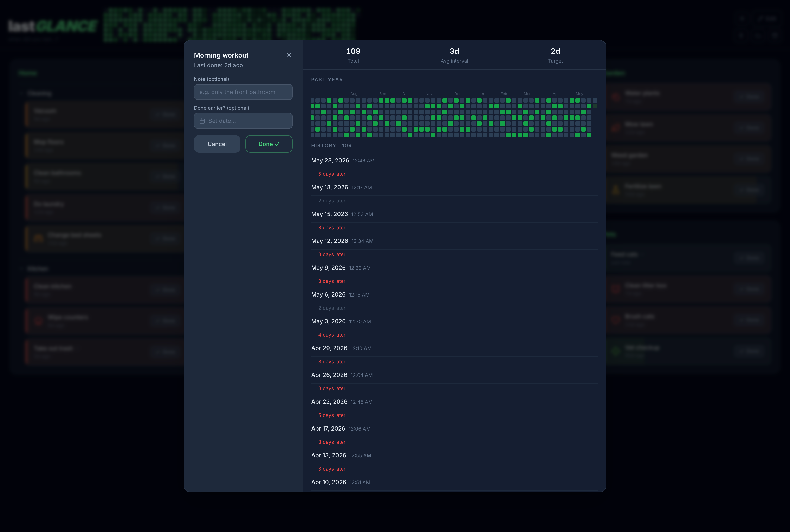Screen dimensions: 790x532
Task: Click the HISTORY · 109 heading
Action: (x=331, y=146)
